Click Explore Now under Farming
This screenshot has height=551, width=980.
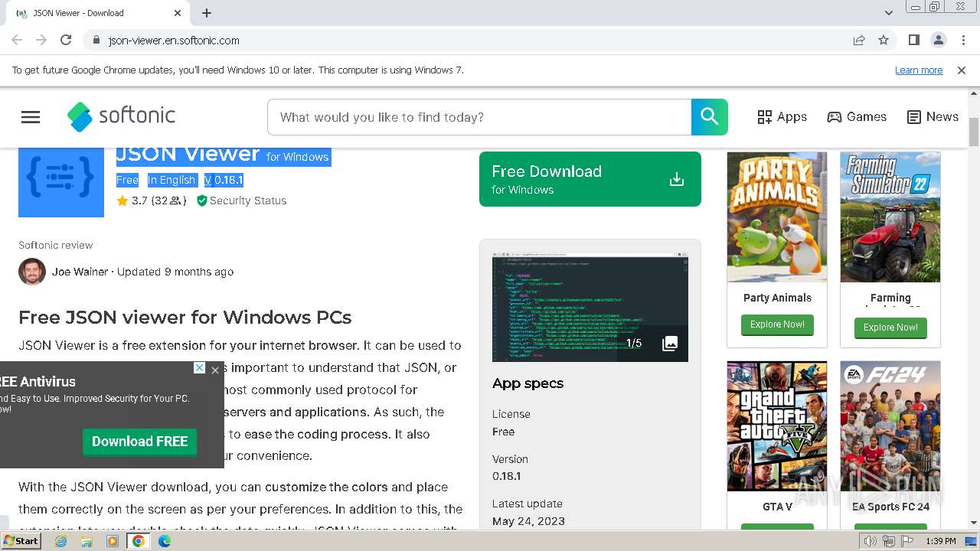point(890,328)
